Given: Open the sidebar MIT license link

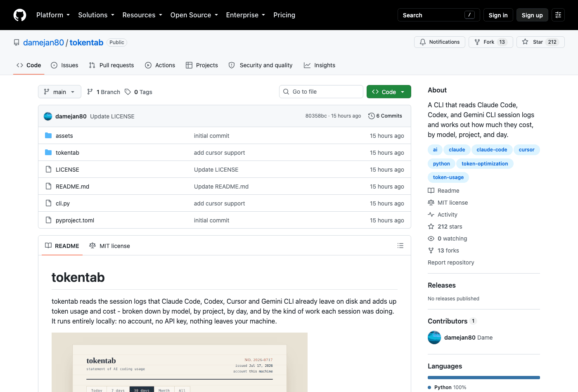Looking at the screenshot, I should pos(448,203).
